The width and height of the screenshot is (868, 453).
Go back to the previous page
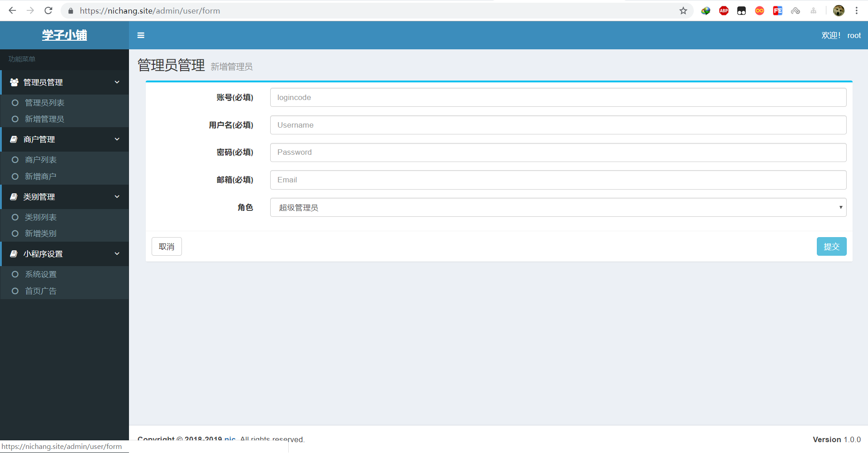(x=12, y=10)
